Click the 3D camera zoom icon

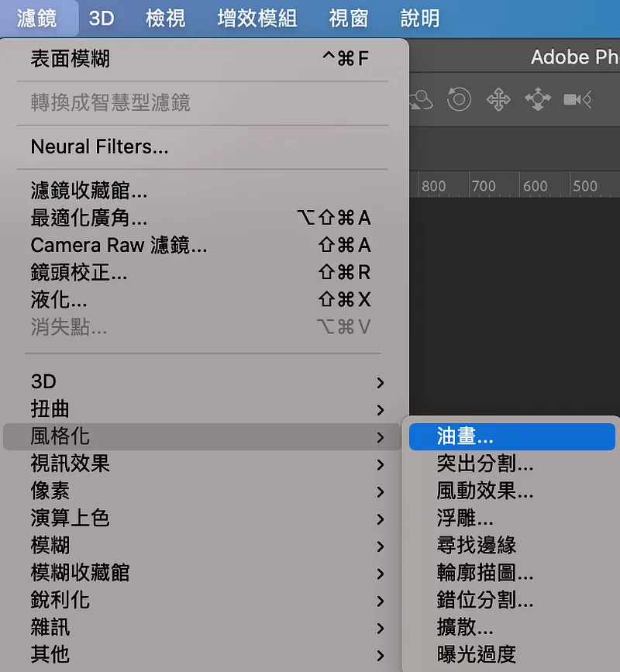pyautogui.click(x=577, y=99)
